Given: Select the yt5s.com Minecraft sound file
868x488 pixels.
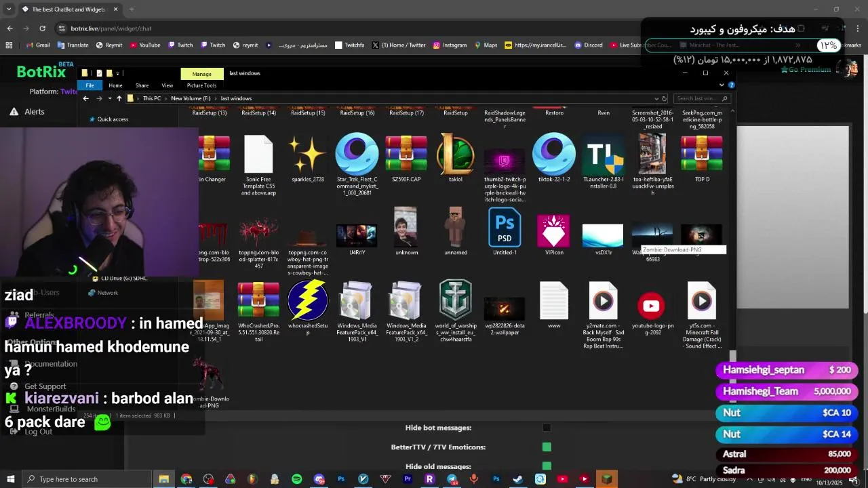Looking at the screenshot, I should (x=702, y=315).
